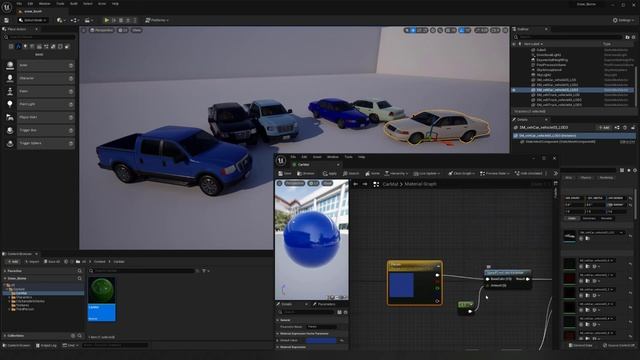Click Save in the Material Editor toolbar

click(285, 173)
